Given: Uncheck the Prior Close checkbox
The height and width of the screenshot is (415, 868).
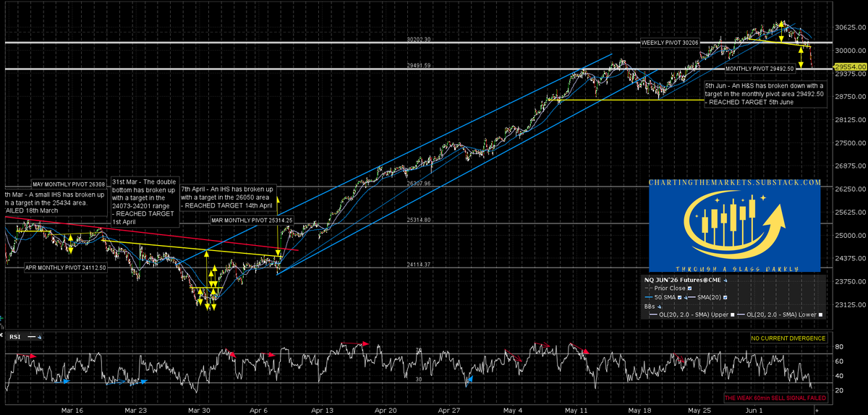Looking at the screenshot, I should coord(689,288).
